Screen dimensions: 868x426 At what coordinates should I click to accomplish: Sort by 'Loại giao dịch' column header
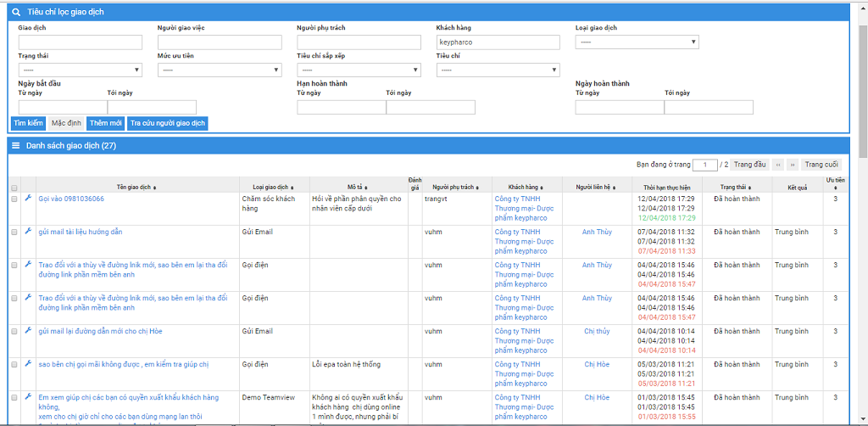point(275,188)
